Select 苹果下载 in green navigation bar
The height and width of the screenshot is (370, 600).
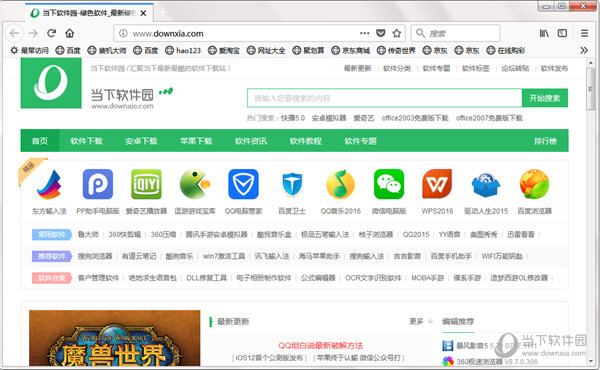pos(196,141)
